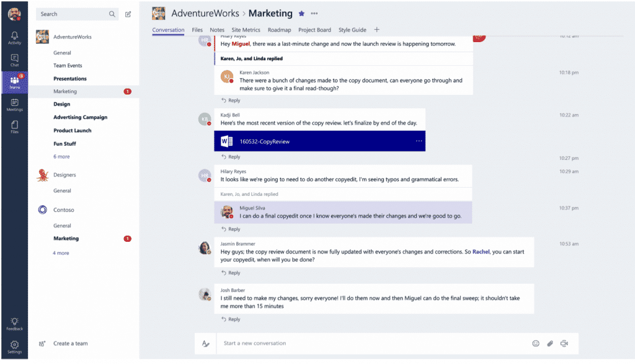635x364 pixels.
Task: Expand '6 more' channels under AdventureWorks
Action: [61, 157]
